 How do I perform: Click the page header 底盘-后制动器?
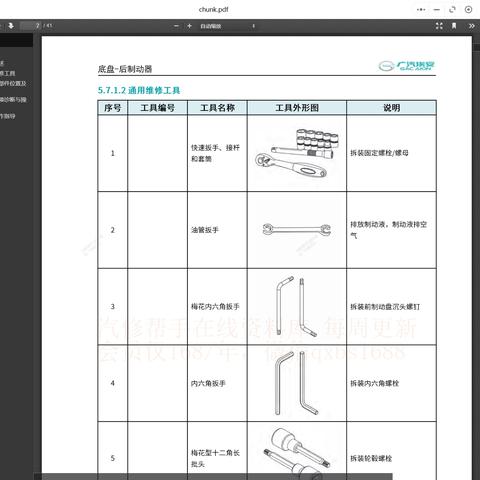[125, 69]
